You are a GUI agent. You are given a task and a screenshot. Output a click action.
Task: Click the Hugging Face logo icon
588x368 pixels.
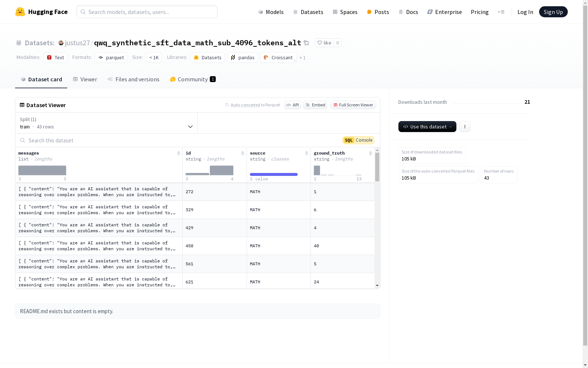[20, 12]
